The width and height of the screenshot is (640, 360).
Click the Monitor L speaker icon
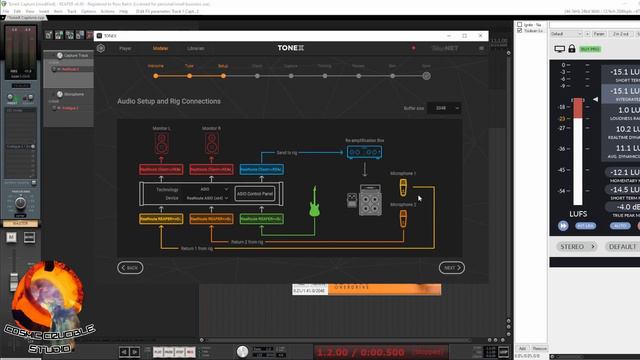[161, 144]
